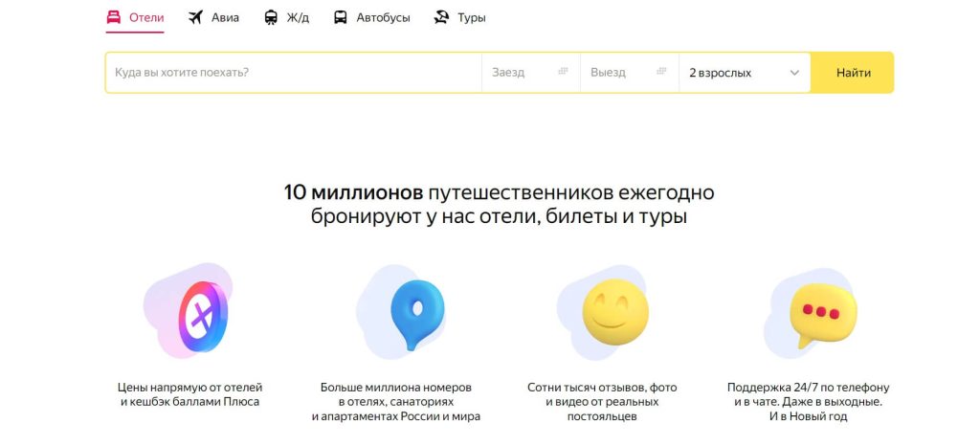The height and width of the screenshot is (446, 980).
Task: Open the Отели tab
Action: 135,17
